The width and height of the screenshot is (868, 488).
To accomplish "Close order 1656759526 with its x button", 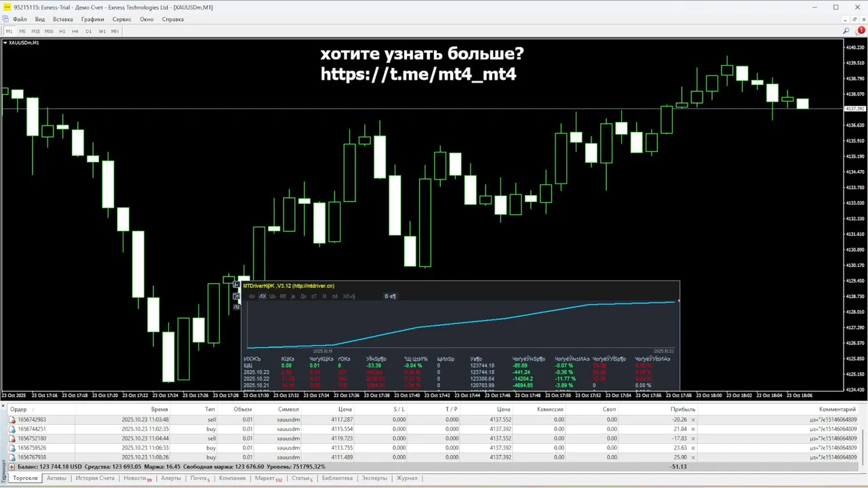I will [693, 448].
